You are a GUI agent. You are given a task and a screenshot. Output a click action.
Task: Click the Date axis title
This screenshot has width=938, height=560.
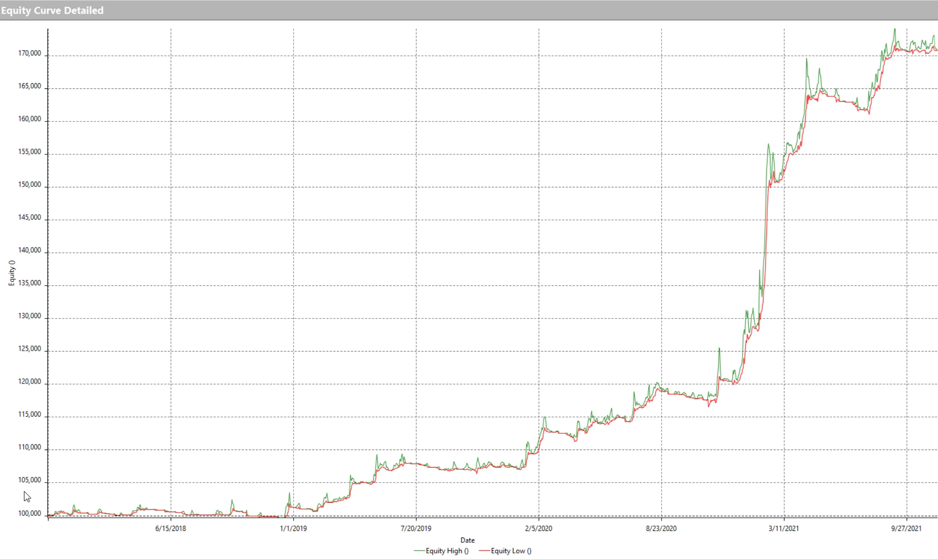467,540
